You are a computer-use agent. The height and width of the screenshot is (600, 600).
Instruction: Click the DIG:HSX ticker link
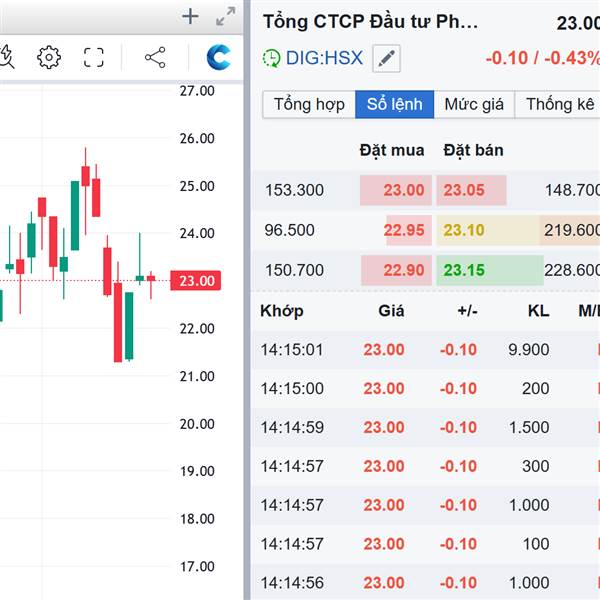(324, 59)
